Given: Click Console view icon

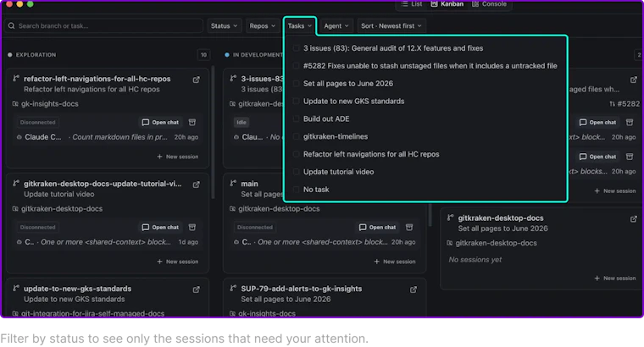Looking at the screenshot, I should coord(475,3).
